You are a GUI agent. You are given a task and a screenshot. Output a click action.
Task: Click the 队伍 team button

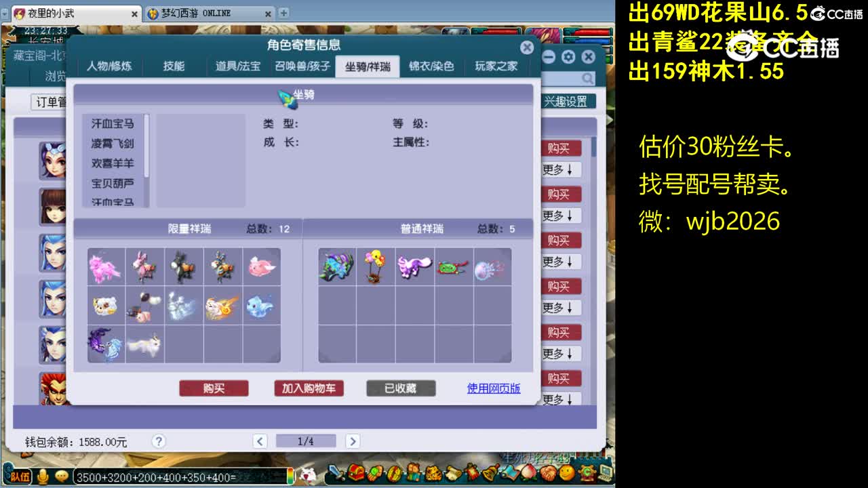tap(20, 477)
